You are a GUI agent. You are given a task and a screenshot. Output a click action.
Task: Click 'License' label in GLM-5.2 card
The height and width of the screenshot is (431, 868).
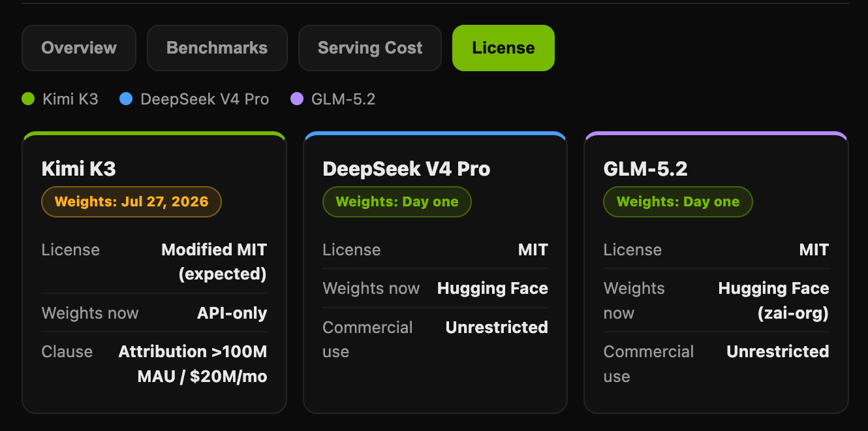click(x=632, y=250)
